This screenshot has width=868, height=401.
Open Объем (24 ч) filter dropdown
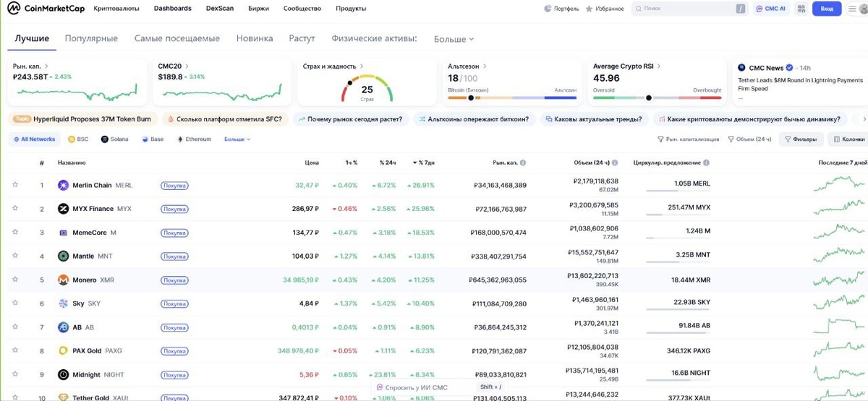click(749, 139)
